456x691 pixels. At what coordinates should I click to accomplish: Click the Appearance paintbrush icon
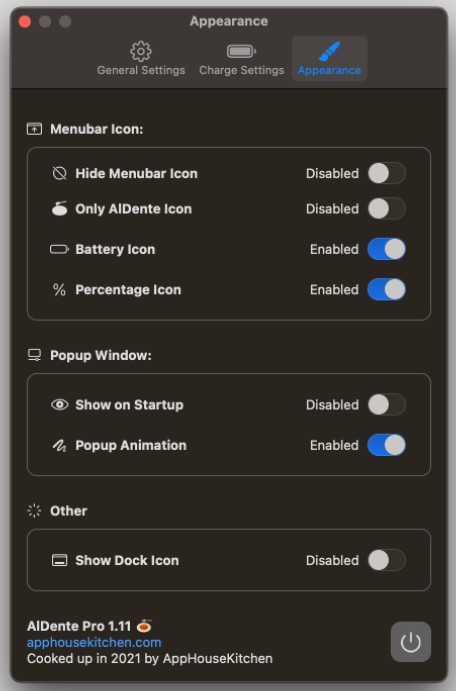(x=329, y=51)
